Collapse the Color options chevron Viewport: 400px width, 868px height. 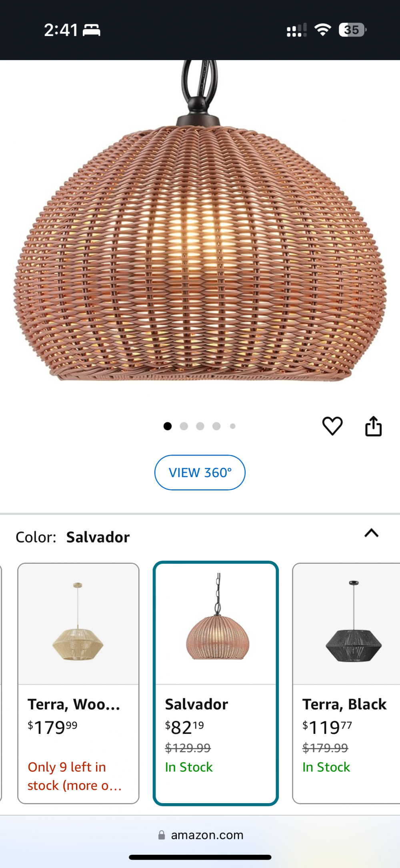(x=372, y=533)
